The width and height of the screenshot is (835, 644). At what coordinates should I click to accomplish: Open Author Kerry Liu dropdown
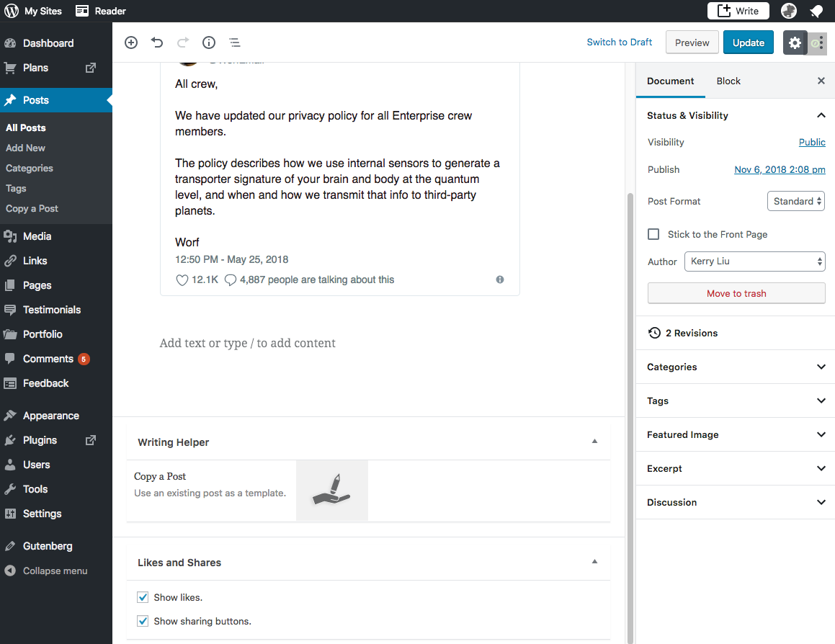click(x=754, y=261)
